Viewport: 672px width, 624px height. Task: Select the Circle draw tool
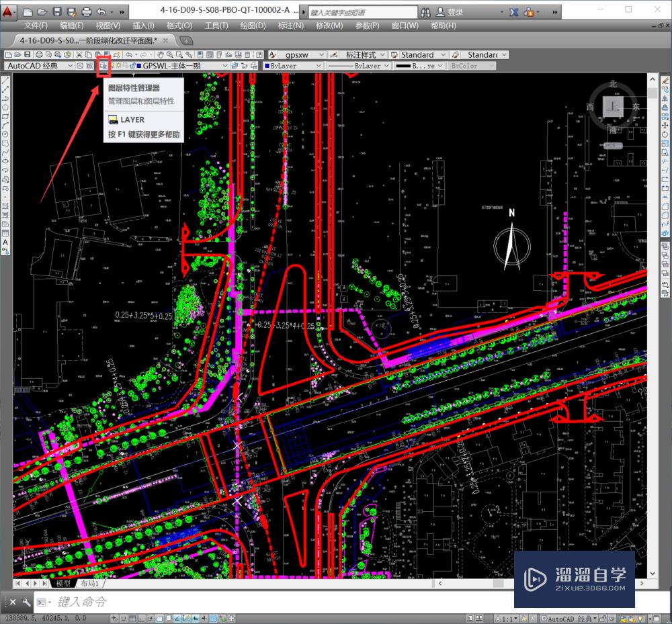click(x=5, y=134)
